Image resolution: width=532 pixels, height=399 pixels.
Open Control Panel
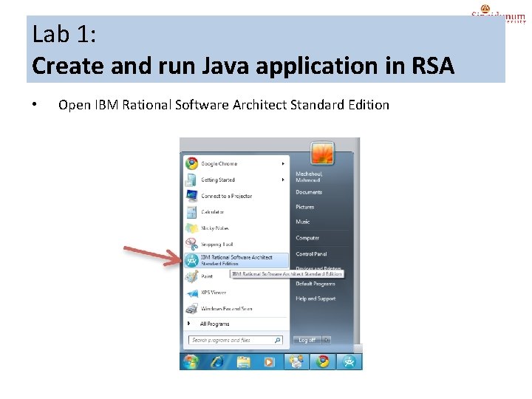(x=311, y=253)
